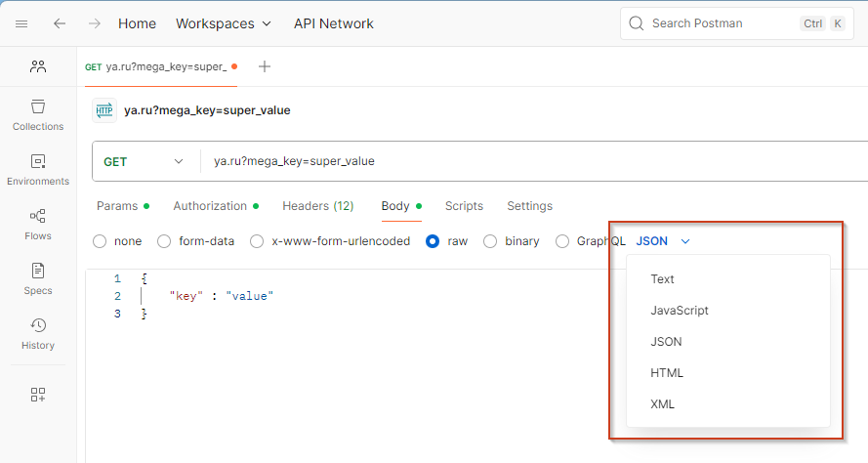Viewport: 868px width, 463px height.
Task: Click the "value" string in the editor
Action: pos(250,296)
